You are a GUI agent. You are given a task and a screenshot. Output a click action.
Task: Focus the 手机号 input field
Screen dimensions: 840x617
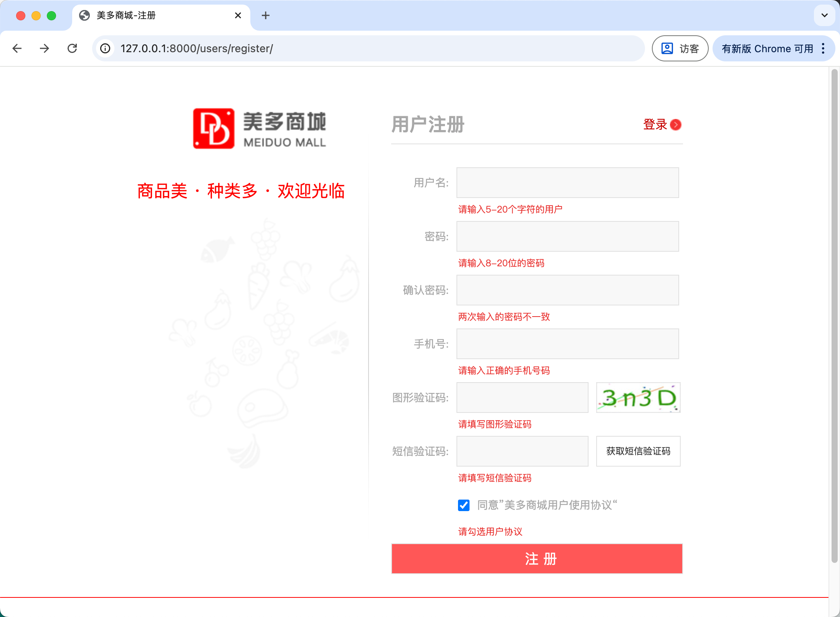(567, 344)
